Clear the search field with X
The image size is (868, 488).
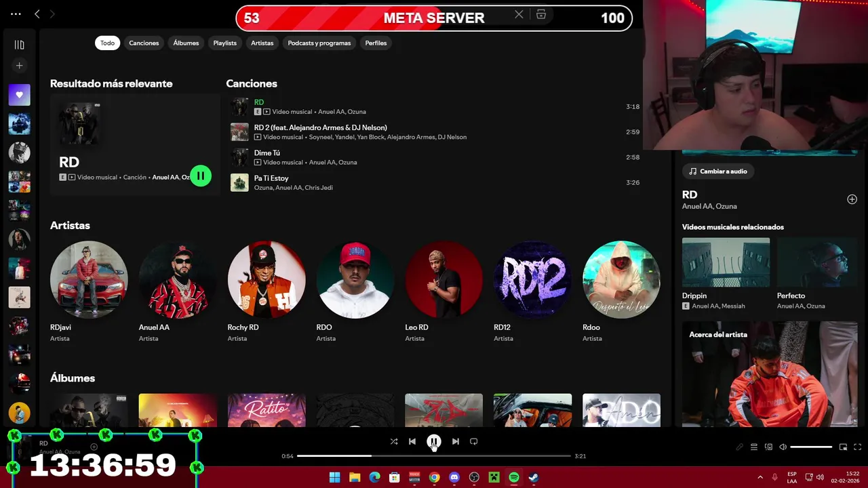click(x=519, y=14)
